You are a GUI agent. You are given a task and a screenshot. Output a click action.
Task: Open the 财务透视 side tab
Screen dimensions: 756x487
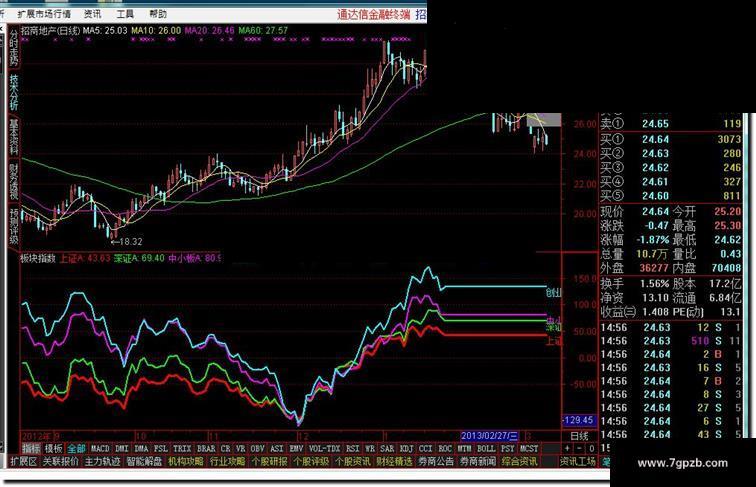click(x=14, y=181)
